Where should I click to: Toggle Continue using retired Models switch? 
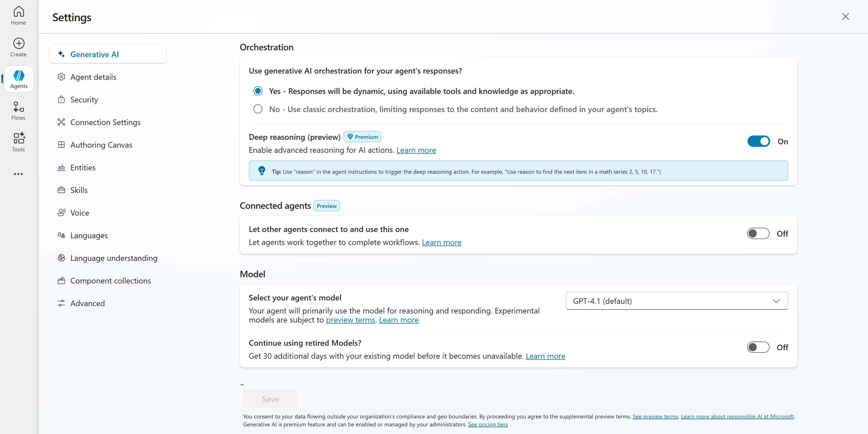[x=758, y=347]
